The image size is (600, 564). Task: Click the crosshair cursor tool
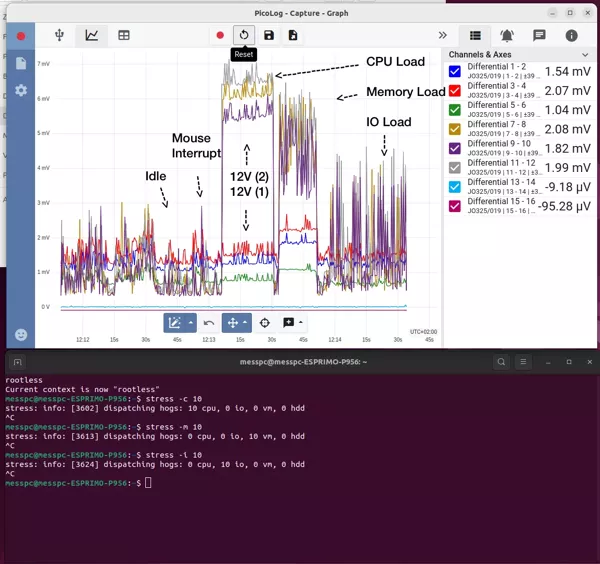click(x=264, y=323)
